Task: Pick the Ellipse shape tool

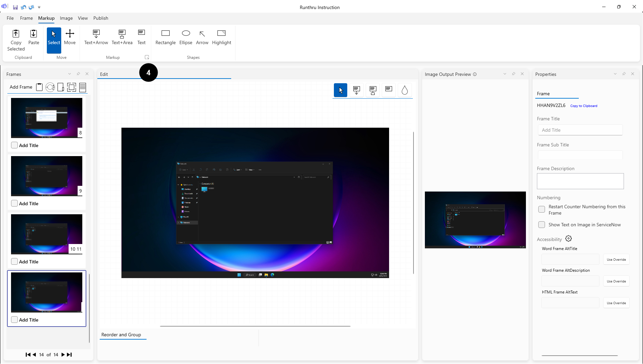Action: point(186,37)
